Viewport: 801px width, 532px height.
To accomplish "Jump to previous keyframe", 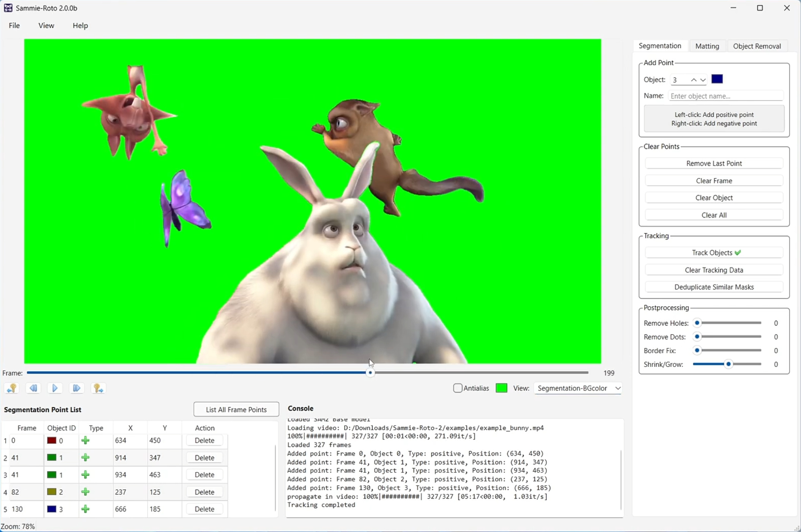I will point(12,388).
